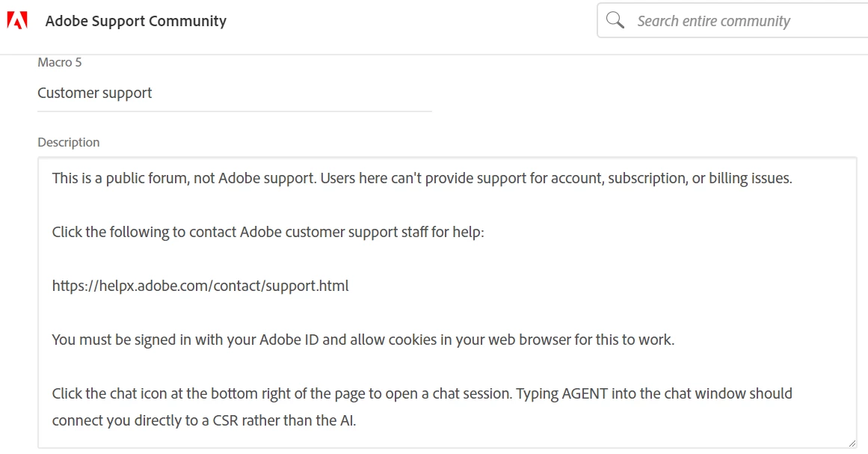Click the Macro 5 name field
The image size is (868, 454).
[x=234, y=93]
